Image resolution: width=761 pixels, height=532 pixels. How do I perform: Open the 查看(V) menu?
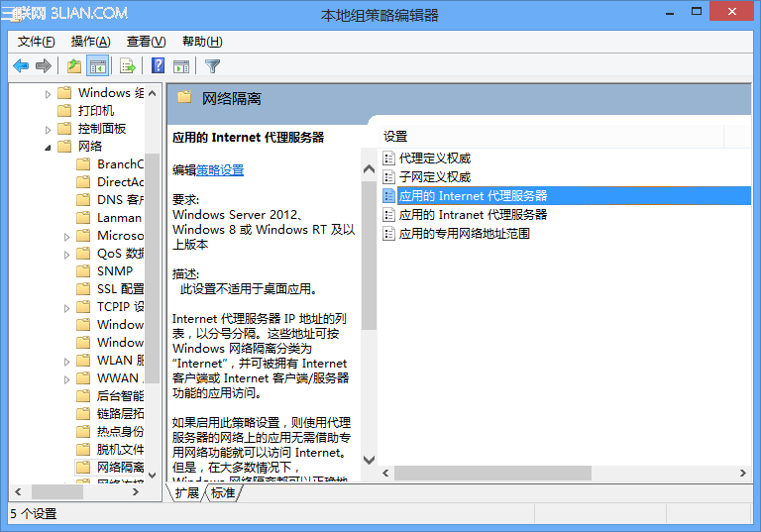pos(146,42)
